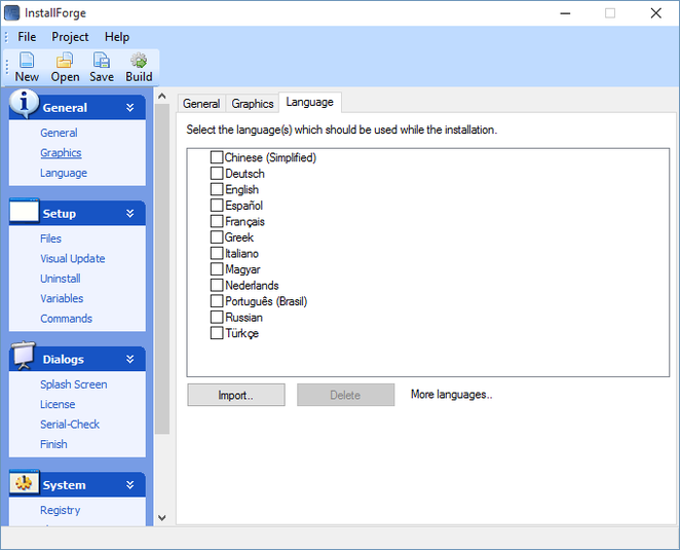This screenshot has height=550, width=680.
Task: Click the Import.. button
Action: coord(236,395)
